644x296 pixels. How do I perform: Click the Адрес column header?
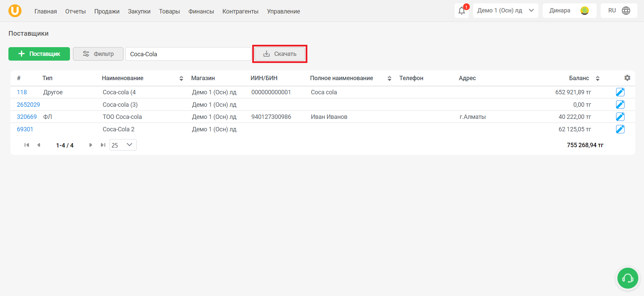pyautogui.click(x=467, y=78)
